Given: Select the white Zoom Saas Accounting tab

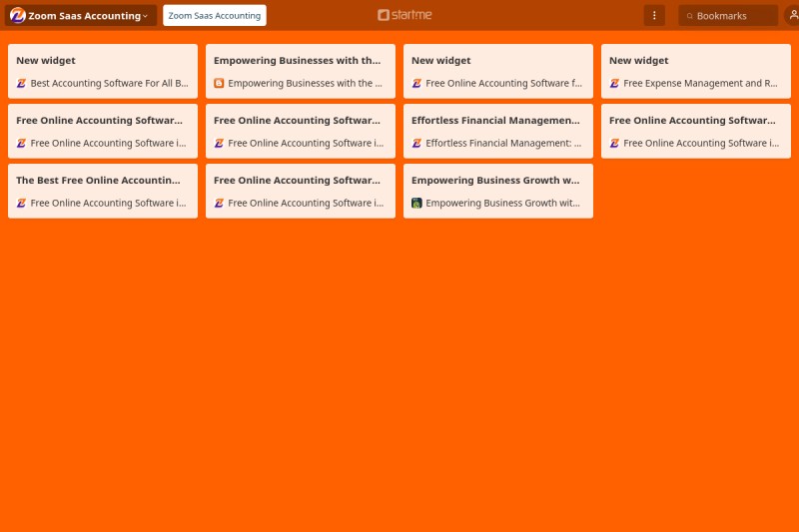Looking at the screenshot, I should (215, 15).
